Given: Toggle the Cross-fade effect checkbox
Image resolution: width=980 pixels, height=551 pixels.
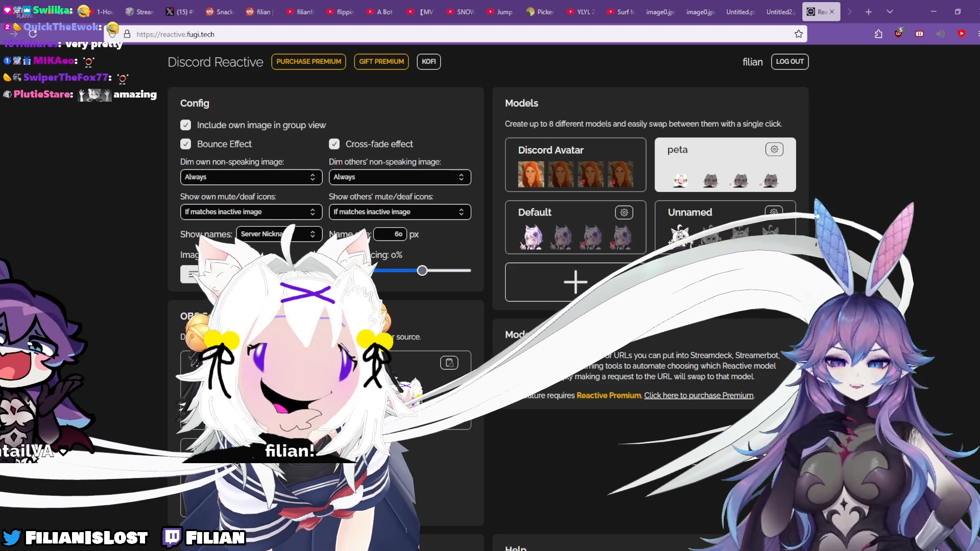Looking at the screenshot, I should click(334, 144).
